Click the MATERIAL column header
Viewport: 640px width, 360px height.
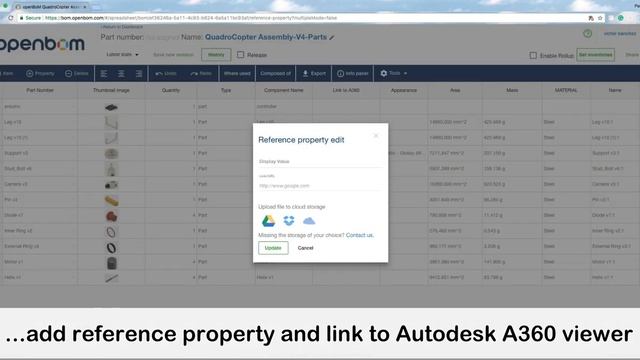coord(566,90)
